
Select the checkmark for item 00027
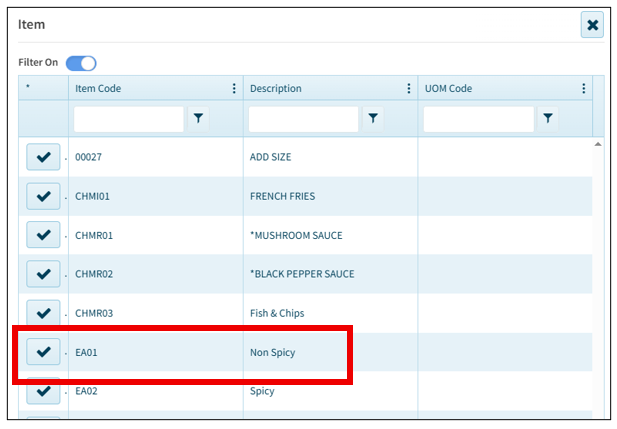(43, 158)
